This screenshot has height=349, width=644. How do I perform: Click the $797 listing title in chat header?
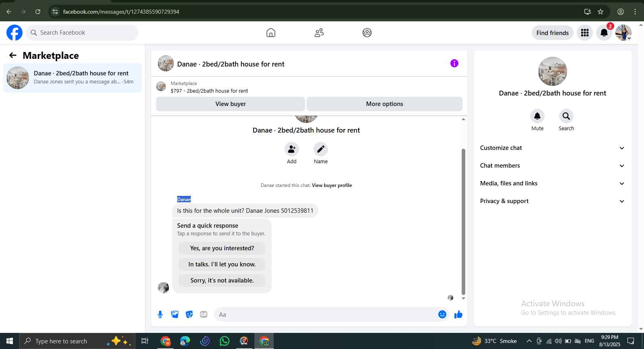[x=209, y=91]
